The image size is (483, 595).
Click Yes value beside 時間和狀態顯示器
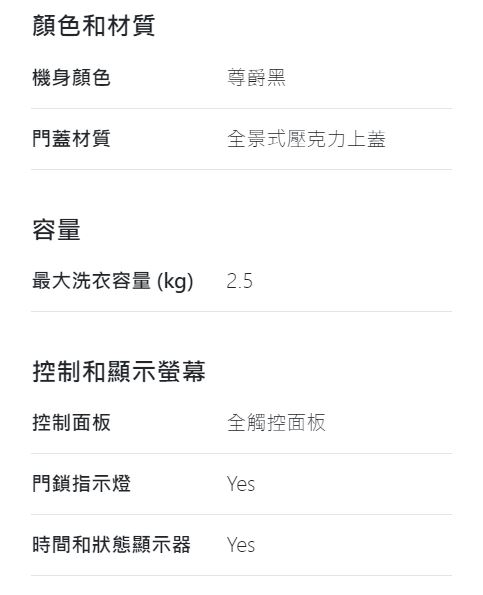(241, 545)
